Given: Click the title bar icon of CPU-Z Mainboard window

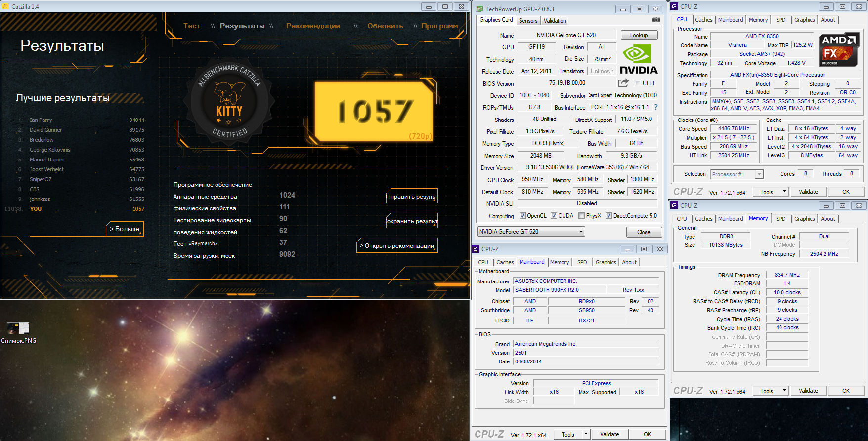Looking at the screenshot, I should coord(476,249).
